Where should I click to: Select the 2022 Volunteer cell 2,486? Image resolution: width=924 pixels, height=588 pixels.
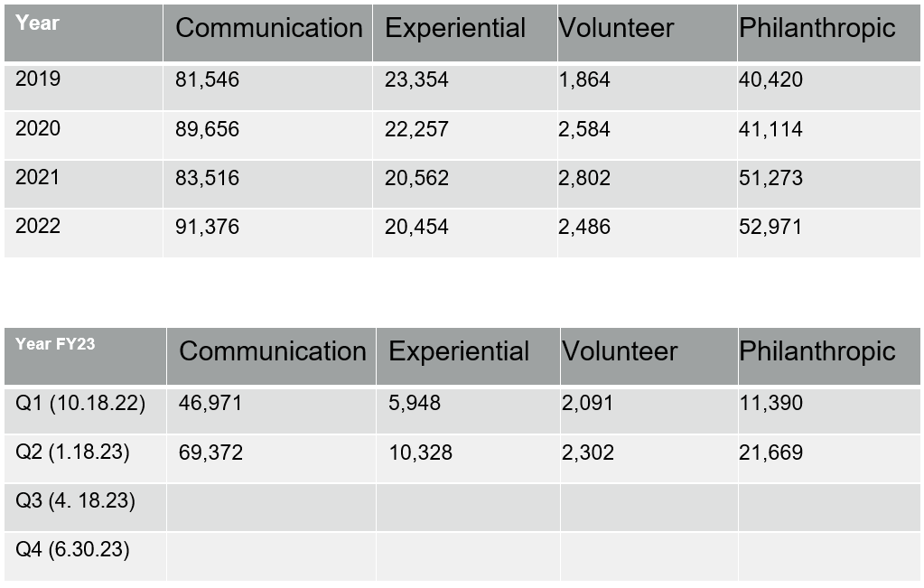[584, 227]
